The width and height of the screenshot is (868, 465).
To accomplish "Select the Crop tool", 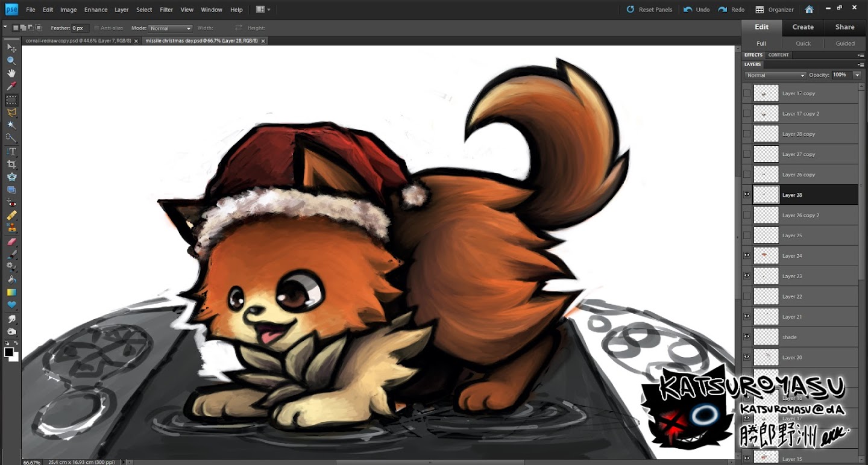I will tap(11, 164).
